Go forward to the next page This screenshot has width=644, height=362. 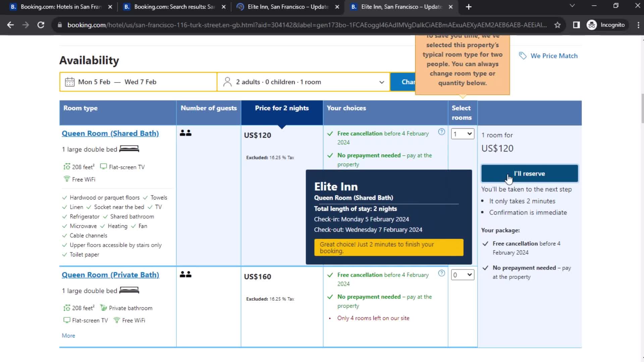tap(25, 25)
